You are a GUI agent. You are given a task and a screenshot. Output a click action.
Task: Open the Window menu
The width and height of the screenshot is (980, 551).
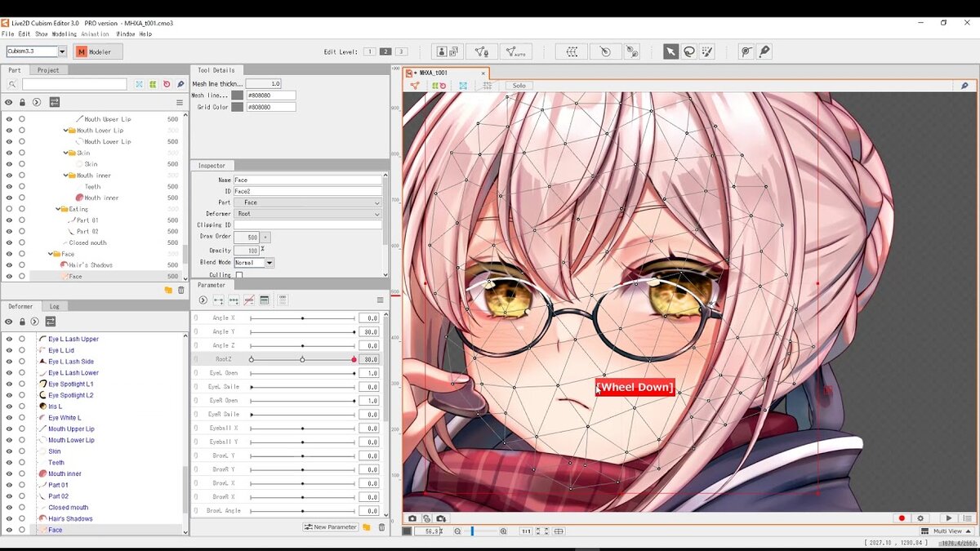click(x=126, y=34)
